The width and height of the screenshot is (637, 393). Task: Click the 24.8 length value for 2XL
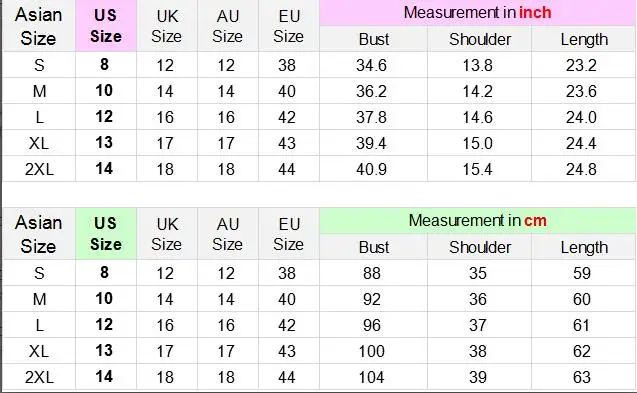(x=581, y=169)
